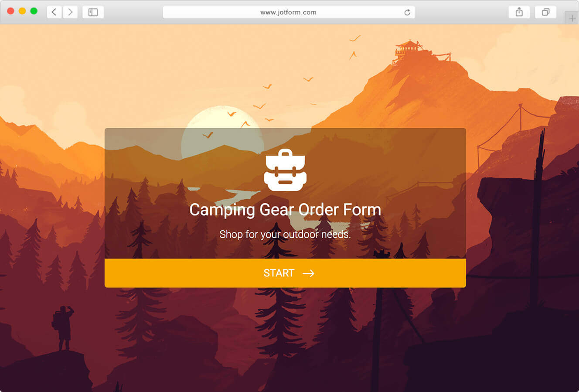
Task: Go back using the browser back arrow
Action: click(x=54, y=12)
